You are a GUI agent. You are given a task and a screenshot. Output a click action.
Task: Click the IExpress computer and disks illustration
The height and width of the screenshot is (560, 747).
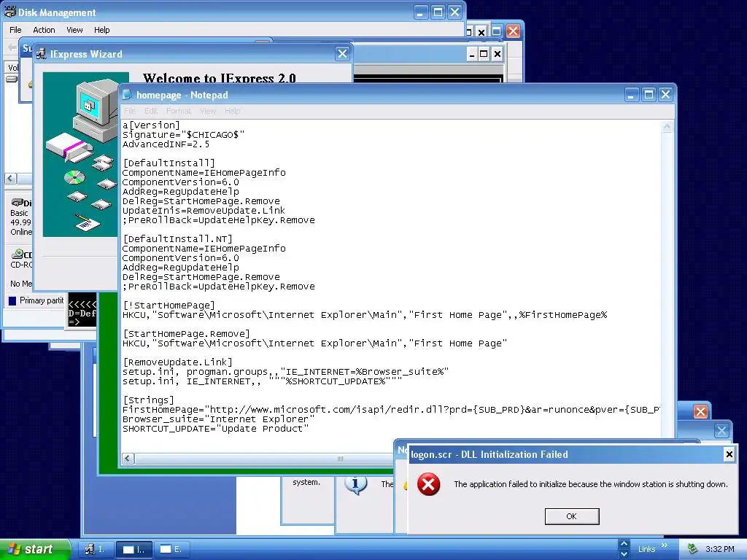coord(80,155)
